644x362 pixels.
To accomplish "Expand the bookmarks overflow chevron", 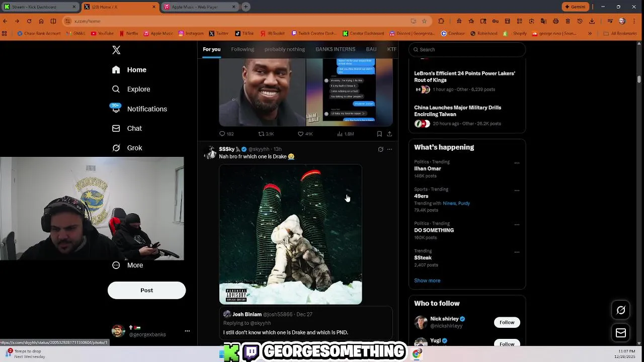I will tap(590, 34).
